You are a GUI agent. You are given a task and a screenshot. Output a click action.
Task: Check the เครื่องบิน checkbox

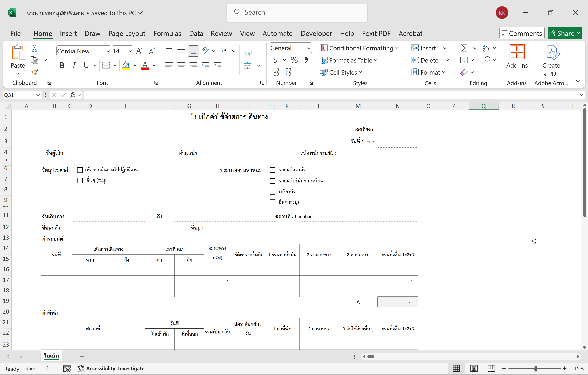coord(272,191)
